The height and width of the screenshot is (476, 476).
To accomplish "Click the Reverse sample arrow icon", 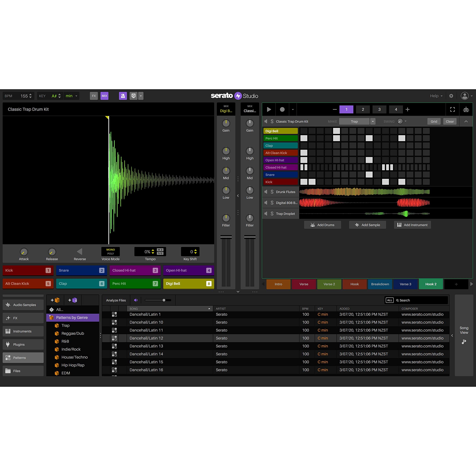I will point(80,252).
